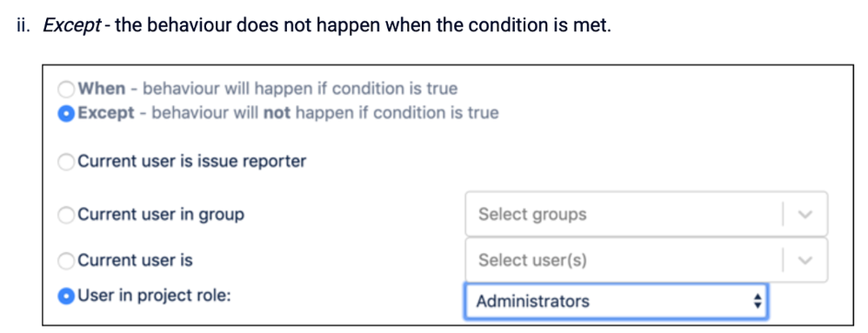868x333 pixels.
Task: Click the Select user(s) placeholder text
Action: 532,260
